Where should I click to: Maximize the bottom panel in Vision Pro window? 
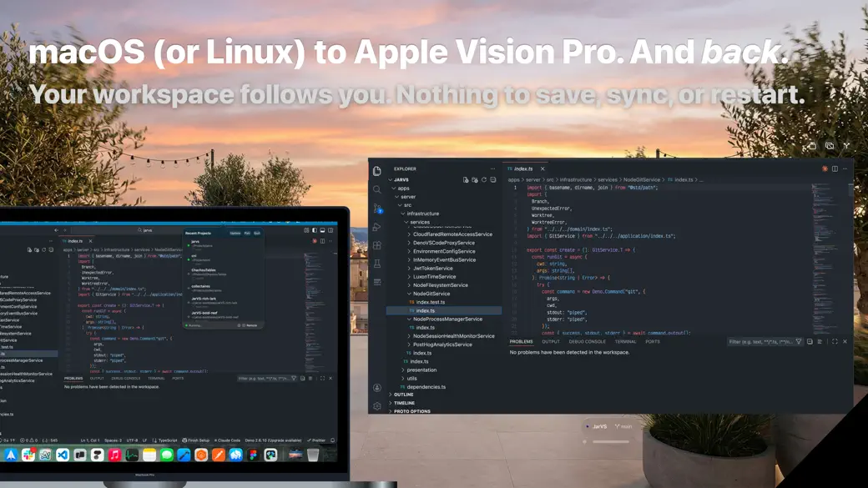coord(835,342)
